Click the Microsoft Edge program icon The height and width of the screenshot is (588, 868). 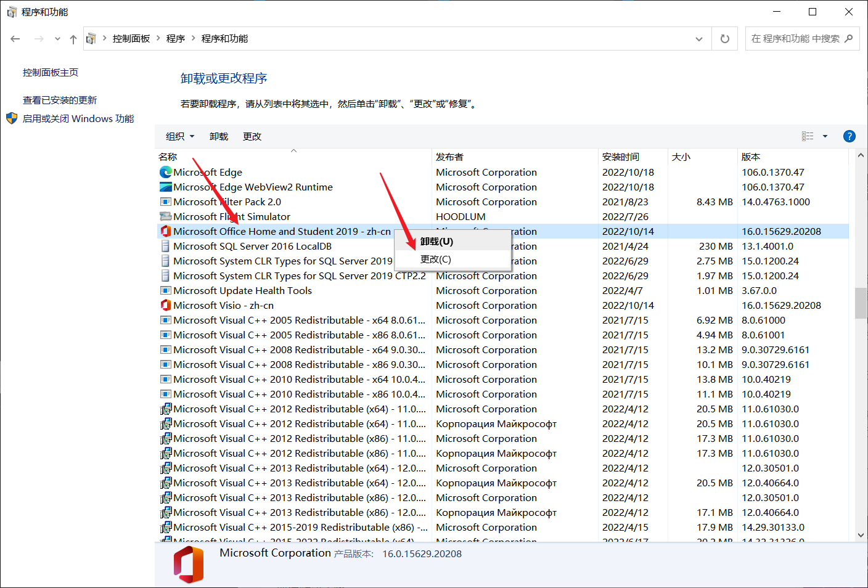(166, 173)
